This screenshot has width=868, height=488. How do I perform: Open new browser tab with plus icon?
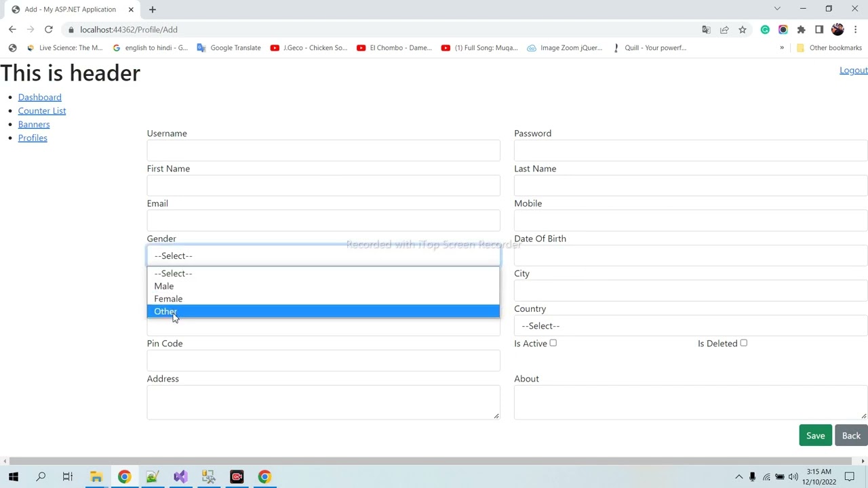coord(153,9)
